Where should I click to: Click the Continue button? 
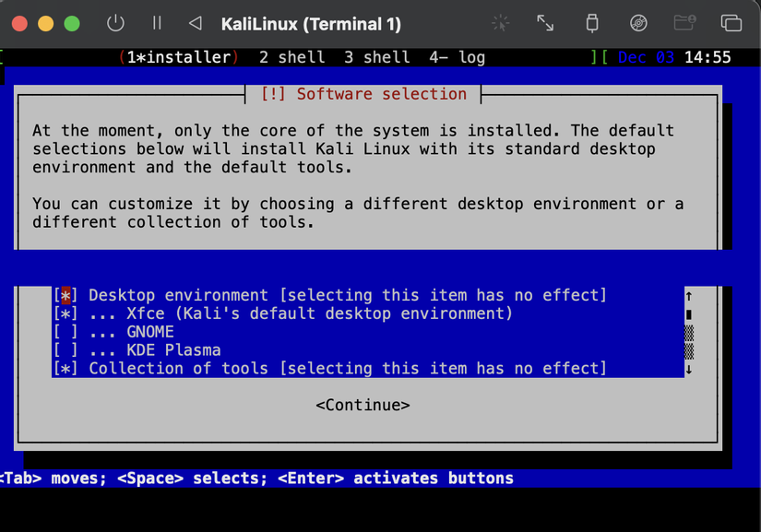(x=363, y=405)
